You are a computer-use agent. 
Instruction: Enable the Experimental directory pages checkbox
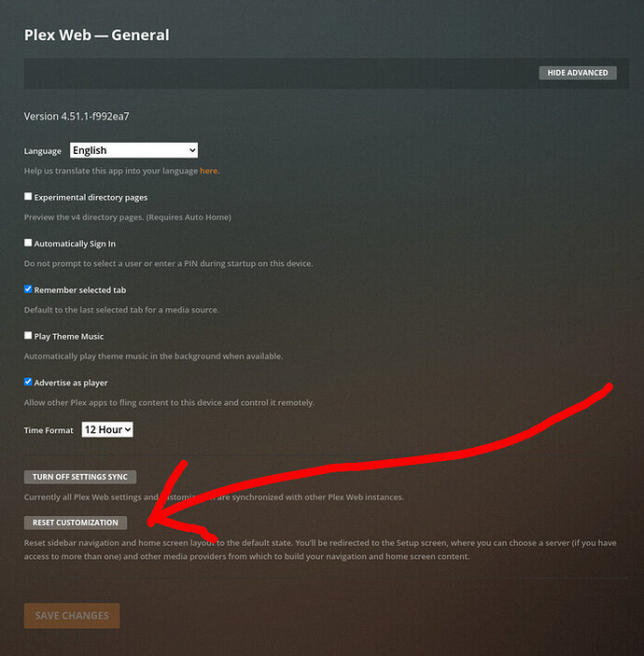coord(28,196)
